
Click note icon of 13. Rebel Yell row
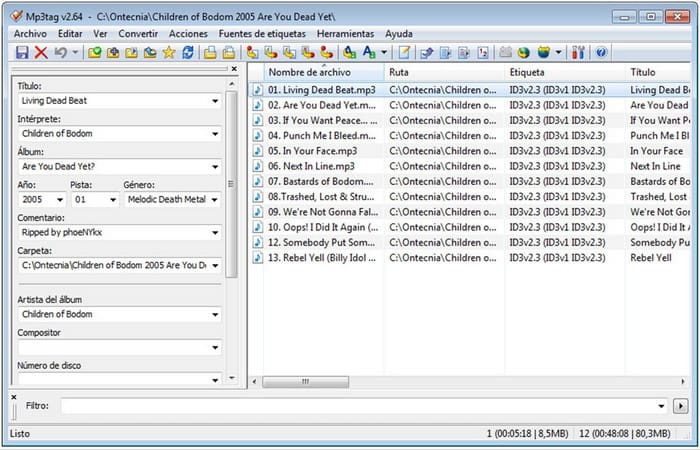click(x=258, y=258)
